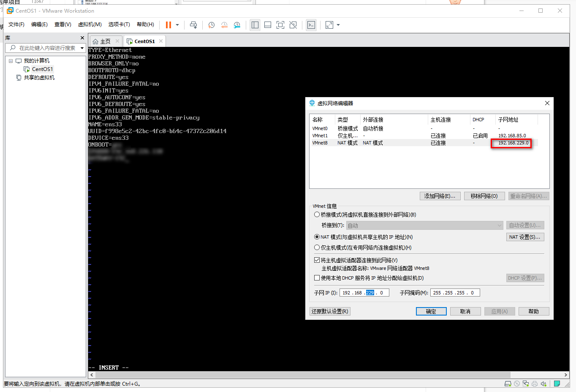Click the printer status bar icon
The width and height of the screenshot is (576, 392).
(x=535, y=384)
